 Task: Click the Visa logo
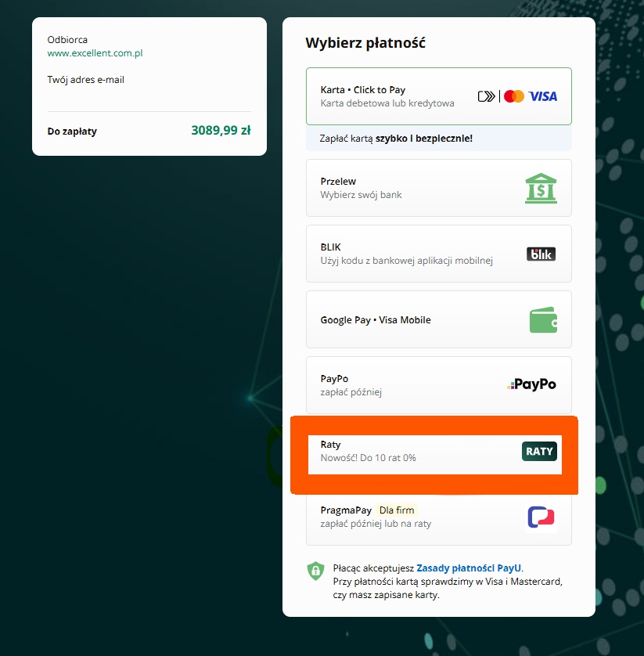tap(542, 96)
